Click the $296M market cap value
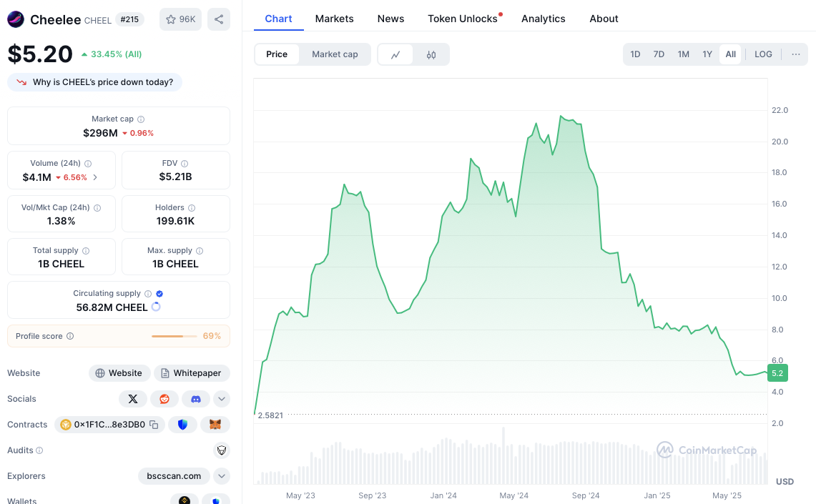 (x=100, y=133)
